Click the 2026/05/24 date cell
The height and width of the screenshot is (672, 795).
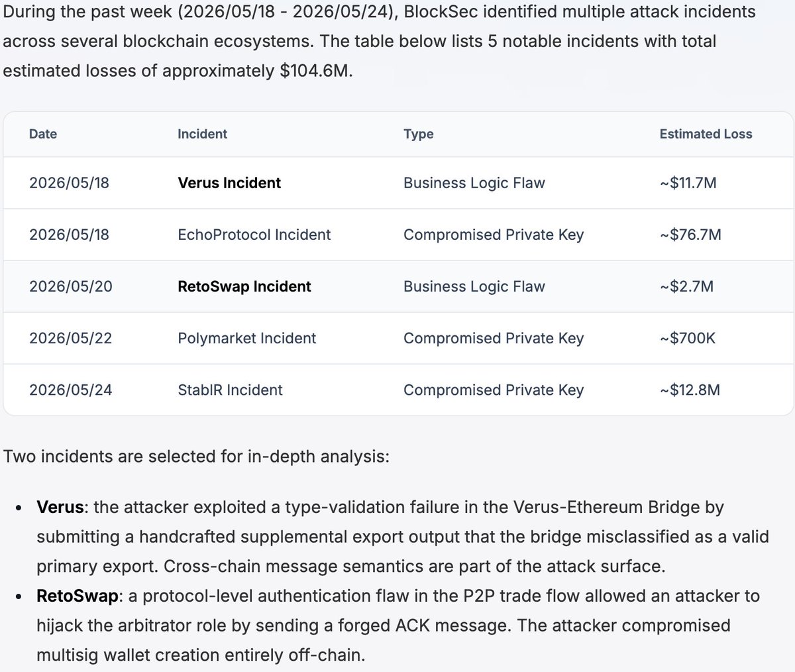(71, 390)
